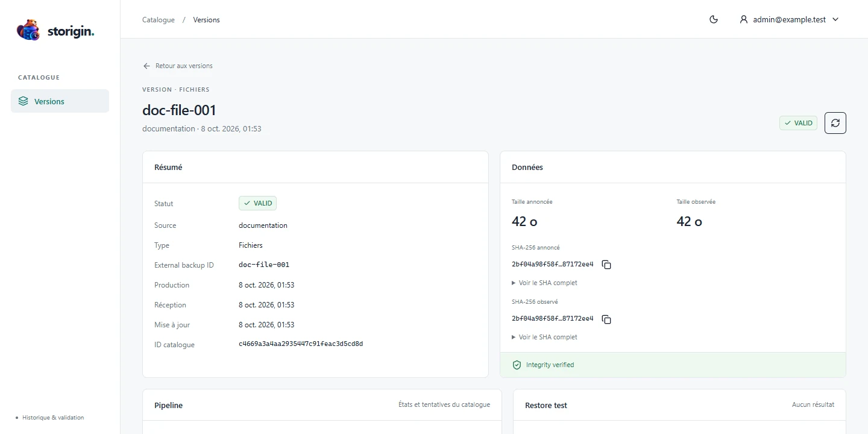Screen dimensions: 868x434
Task: Open Versions in the sidebar
Action: [60, 101]
